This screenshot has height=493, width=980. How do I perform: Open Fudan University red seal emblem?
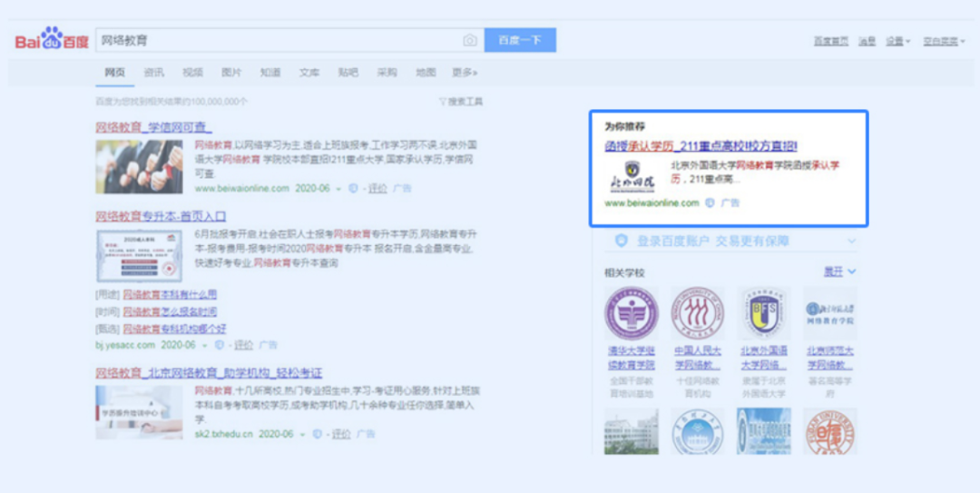pyautogui.click(x=830, y=431)
